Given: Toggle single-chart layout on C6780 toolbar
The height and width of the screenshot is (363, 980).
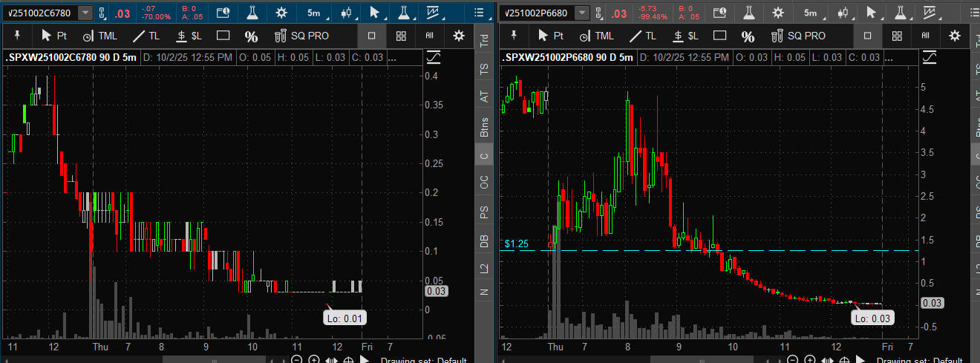Looking at the screenshot, I should coord(371,35).
